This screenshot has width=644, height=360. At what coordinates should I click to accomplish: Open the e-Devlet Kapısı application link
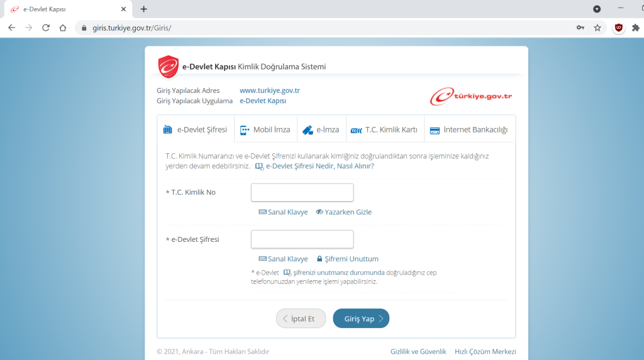tap(263, 101)
